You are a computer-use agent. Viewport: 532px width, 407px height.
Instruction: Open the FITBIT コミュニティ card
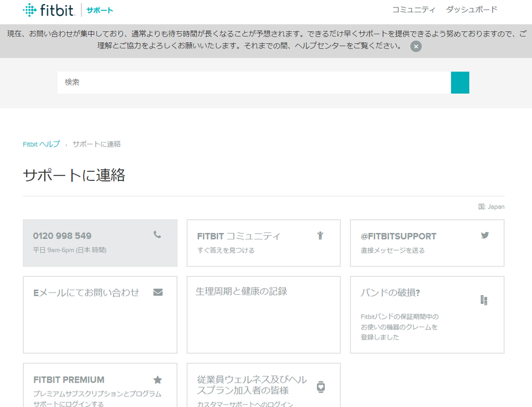tap(264, 243)
